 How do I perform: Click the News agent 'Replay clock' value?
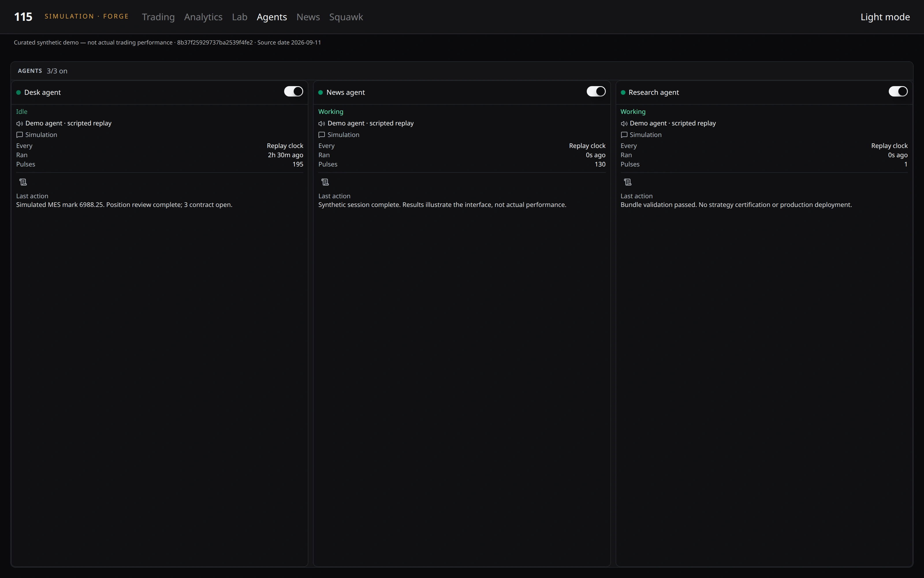[x=587, y=146]
